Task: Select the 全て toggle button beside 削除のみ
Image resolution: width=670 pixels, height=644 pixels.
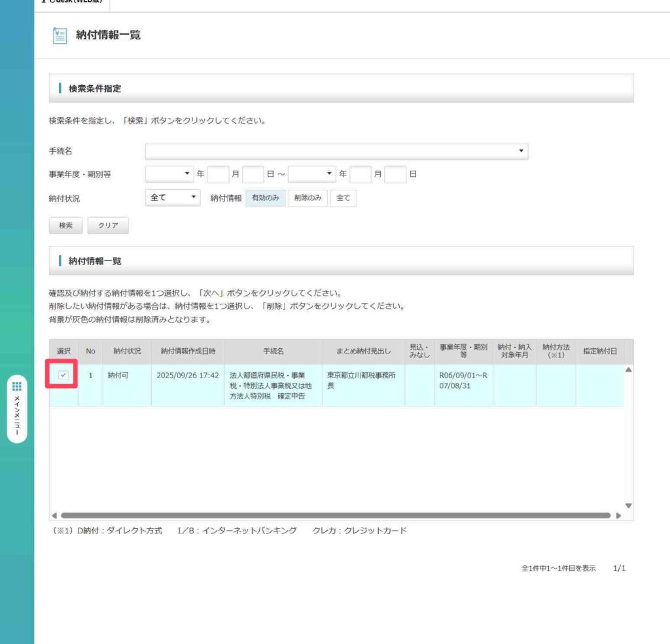Action: pos(343,198)
